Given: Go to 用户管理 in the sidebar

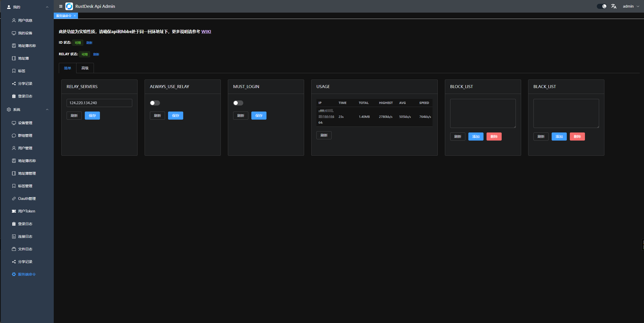Looking at the screenshot, I should (25, 148).
